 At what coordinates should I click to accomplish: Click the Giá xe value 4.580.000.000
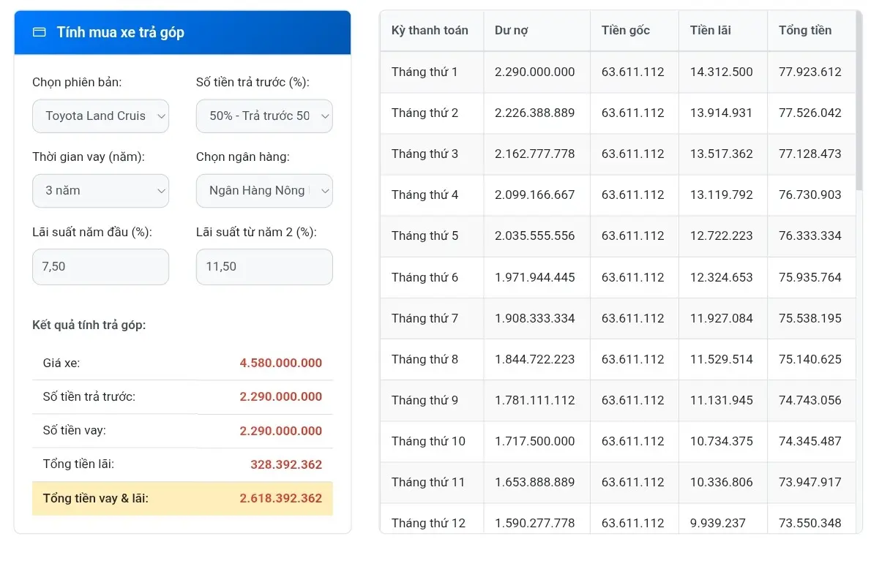tap(280, 363)
